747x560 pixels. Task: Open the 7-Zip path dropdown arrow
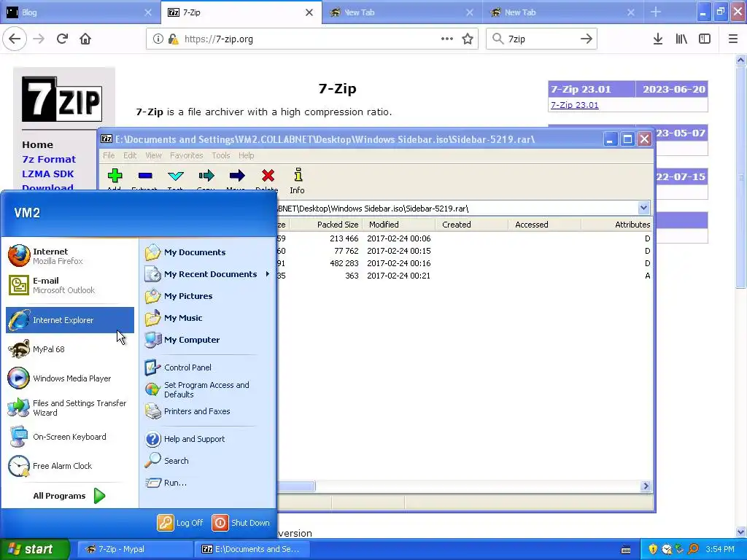[x=643, y=208]
